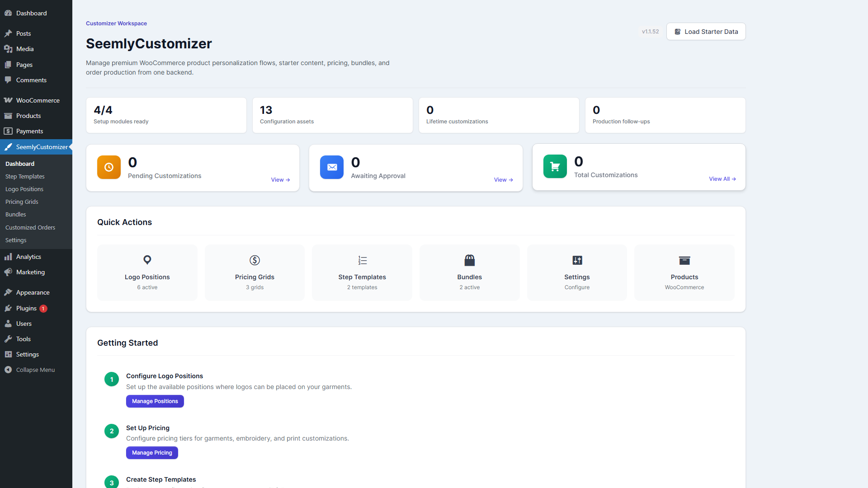The height and width of the screenshot is (488, 868).
Task: Click the '6 active' text under Logo Positions
Action: [x=147, y=287]
